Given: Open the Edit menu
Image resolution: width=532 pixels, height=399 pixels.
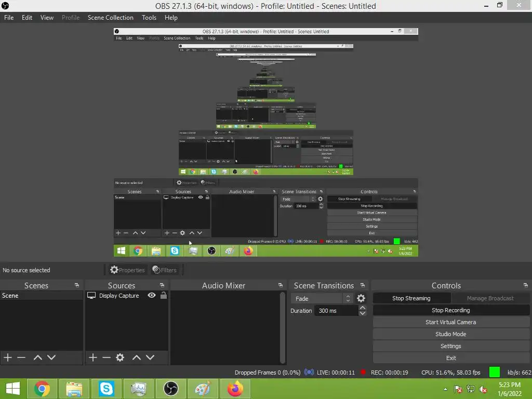Looking at the screenshot, I should [27, 17].
